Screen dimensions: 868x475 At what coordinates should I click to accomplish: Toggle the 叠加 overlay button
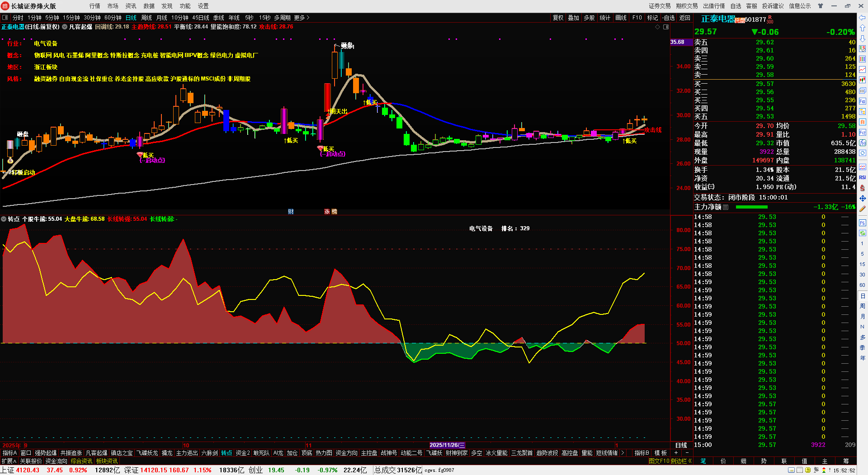click(574, 18)
